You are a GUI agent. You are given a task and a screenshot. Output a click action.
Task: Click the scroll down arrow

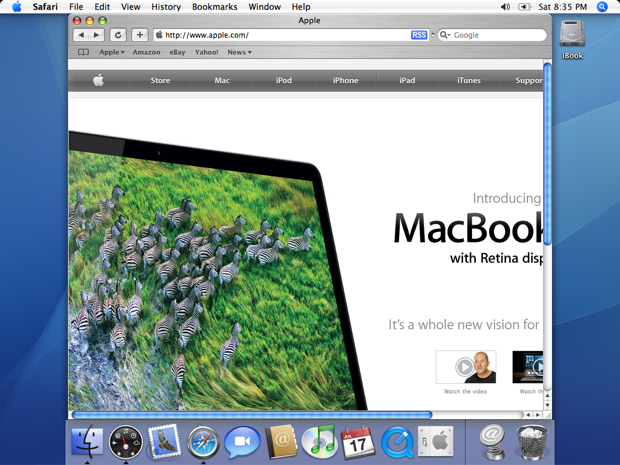pyautogui.click(x=548, y=405)
